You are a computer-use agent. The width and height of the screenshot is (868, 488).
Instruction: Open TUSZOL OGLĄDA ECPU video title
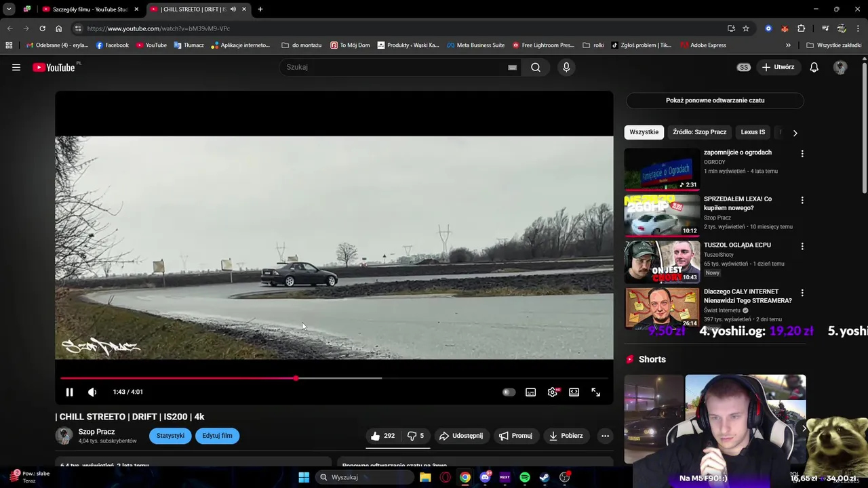(x=737, y=245)
